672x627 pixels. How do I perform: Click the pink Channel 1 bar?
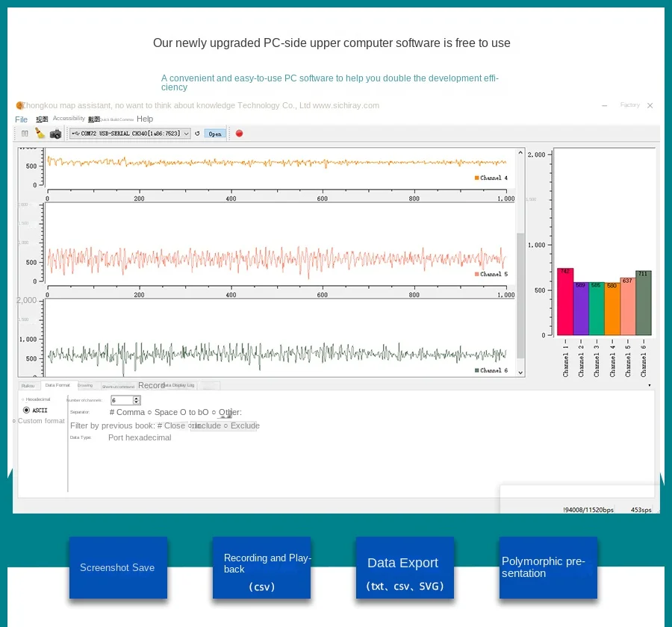point(565,302)
